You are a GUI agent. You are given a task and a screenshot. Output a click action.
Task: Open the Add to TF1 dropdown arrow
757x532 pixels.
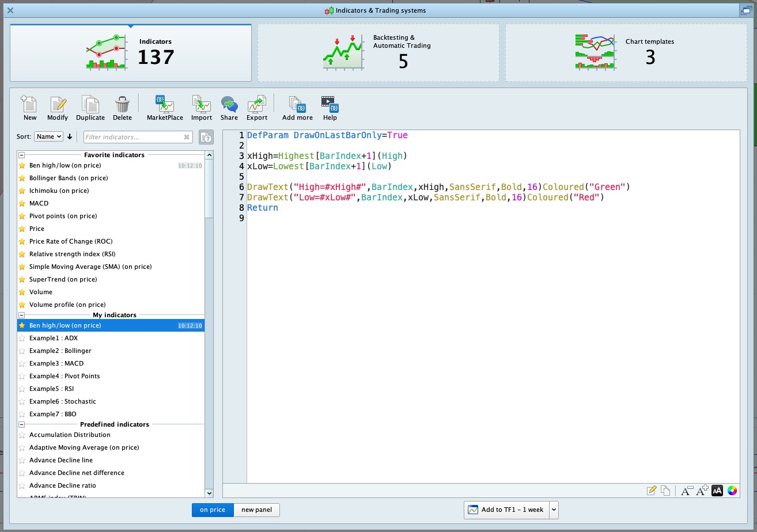point(554,510)
